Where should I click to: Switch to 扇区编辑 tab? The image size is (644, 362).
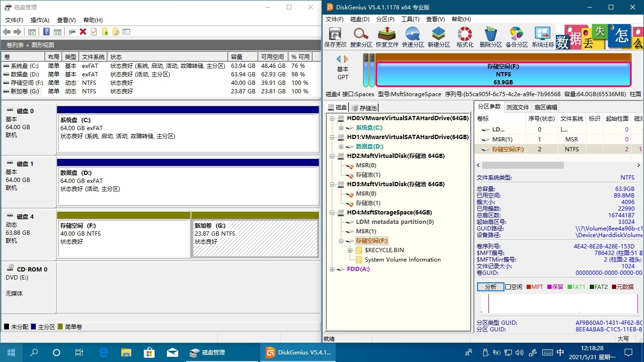pyautogui.click(x=545, y=107)
